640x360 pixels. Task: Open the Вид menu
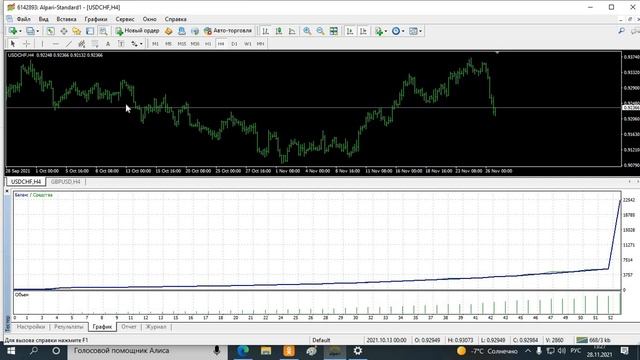pos(44,19)
